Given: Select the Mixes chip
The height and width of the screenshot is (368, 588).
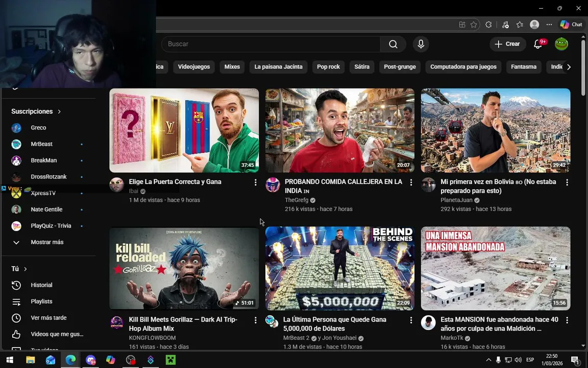Looking at the screenshot, I should (x=232, y=67).
